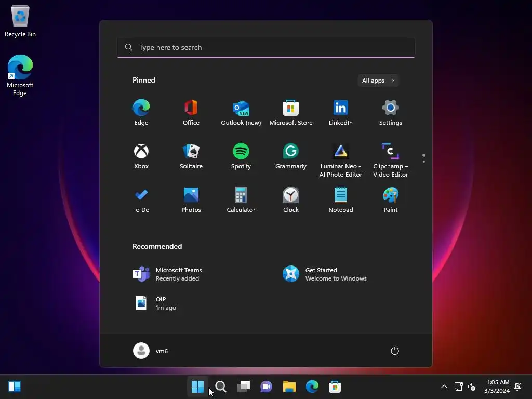Click the Start menu search box

pyautogui.click(x=266, y=47)
